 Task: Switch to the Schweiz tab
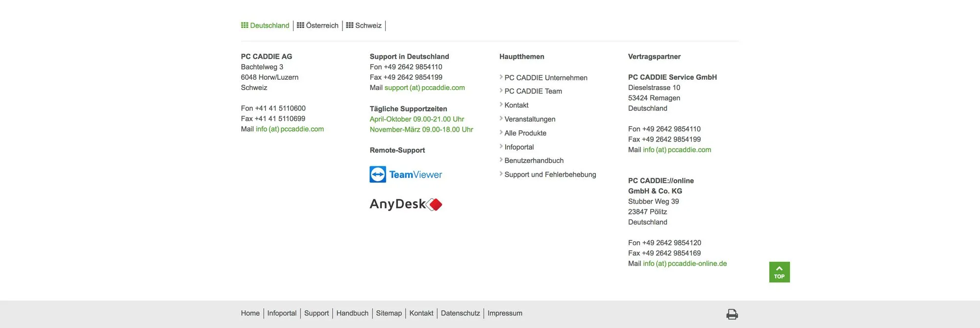pyautogui.click(x=364, y=25)
